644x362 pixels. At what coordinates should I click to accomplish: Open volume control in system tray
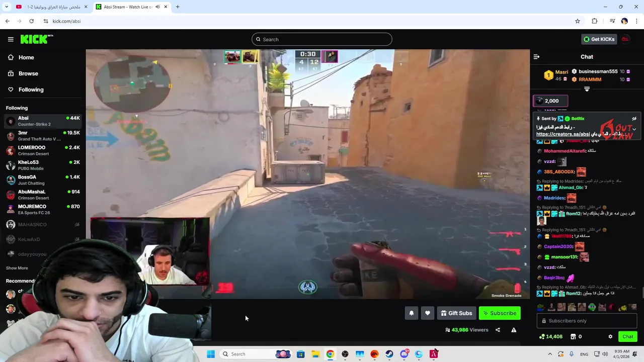605,354
